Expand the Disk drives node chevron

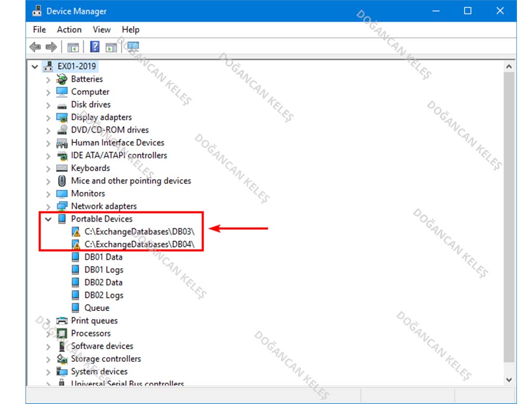coord(48,105)
